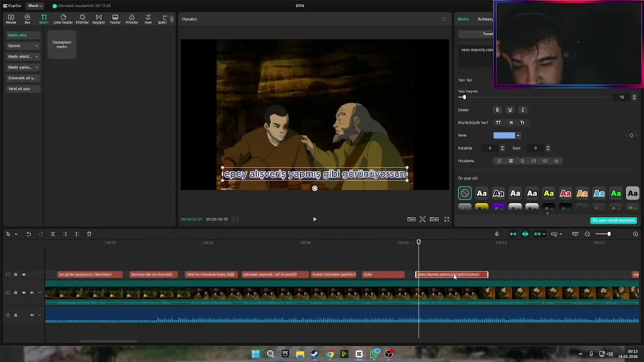
Task: Undo the last edit
Action: 29,234
